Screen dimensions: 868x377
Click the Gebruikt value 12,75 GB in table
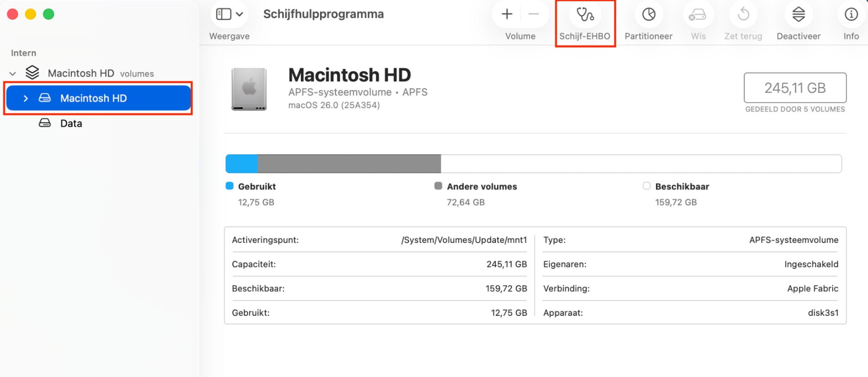click(509, 313)
